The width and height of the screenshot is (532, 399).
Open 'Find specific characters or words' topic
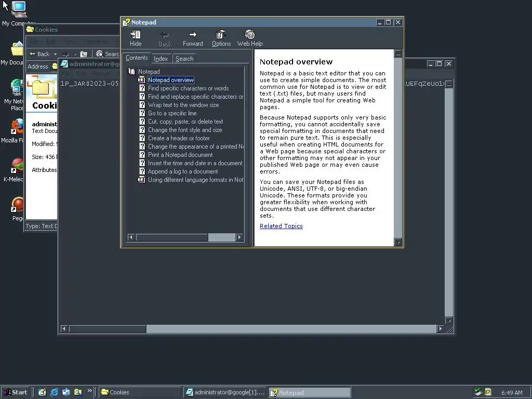point(188,88)
